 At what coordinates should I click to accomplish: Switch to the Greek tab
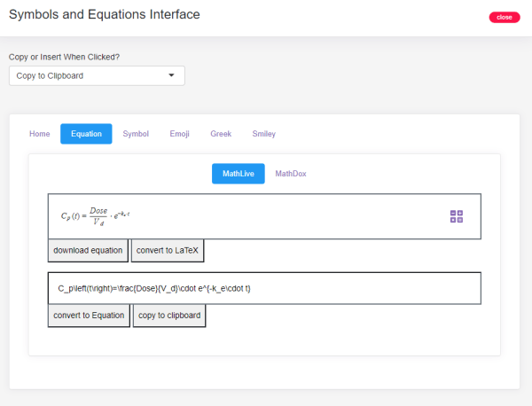tap(221, 134)
